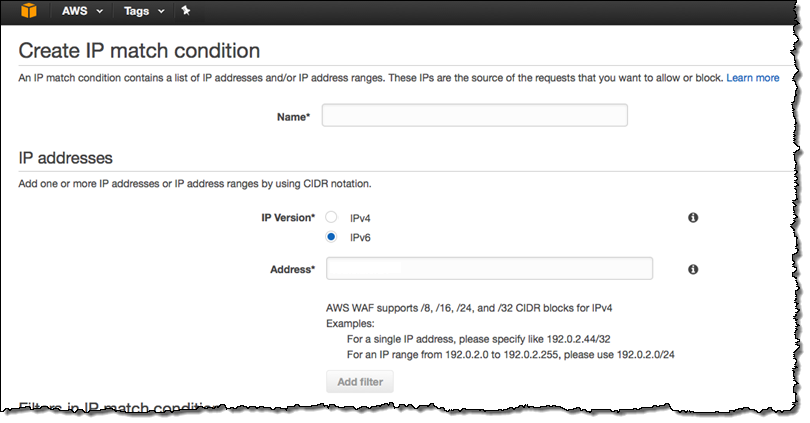Open the AWS menu label
Image resolution: width=810 pixels, height=423 pixels.
click(75, 11)
